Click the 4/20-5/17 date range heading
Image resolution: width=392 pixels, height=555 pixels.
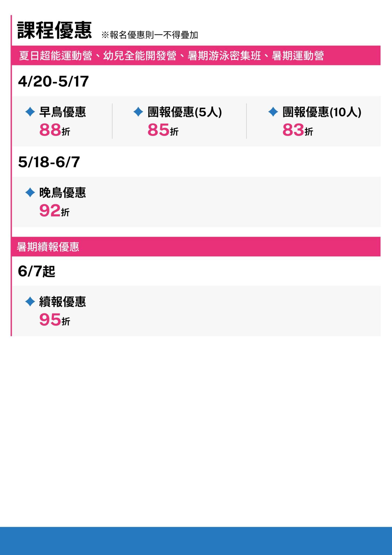click(53, 81)
